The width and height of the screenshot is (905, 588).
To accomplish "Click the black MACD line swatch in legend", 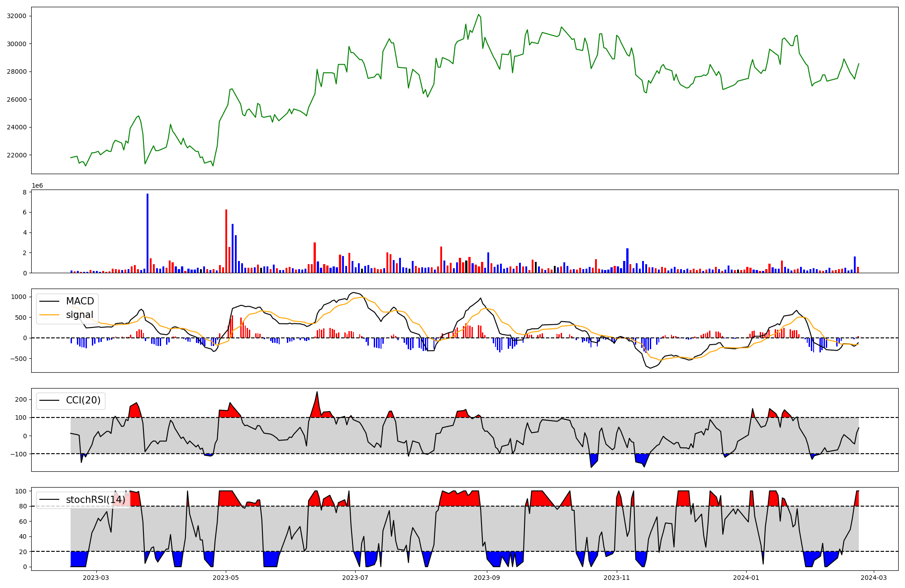I will coord(49,301).
